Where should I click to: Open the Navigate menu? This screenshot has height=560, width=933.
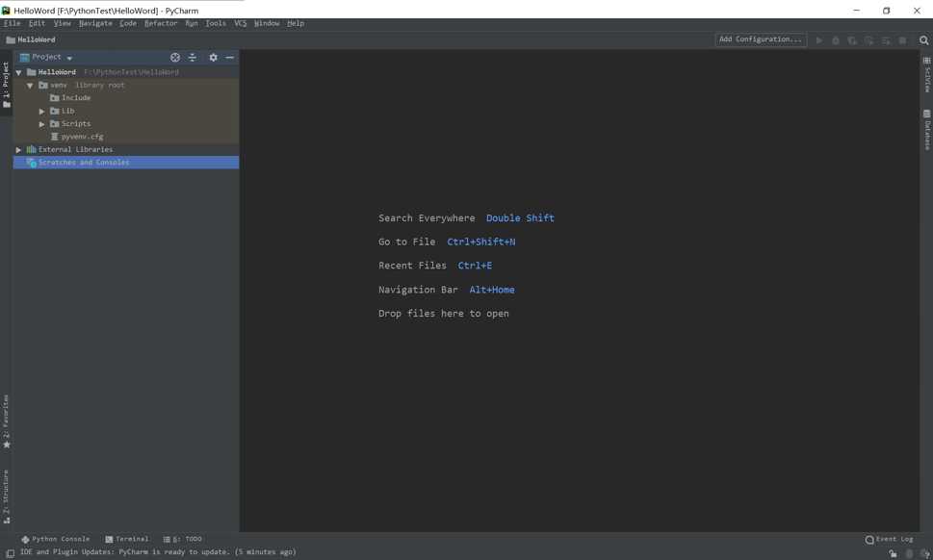95,23
